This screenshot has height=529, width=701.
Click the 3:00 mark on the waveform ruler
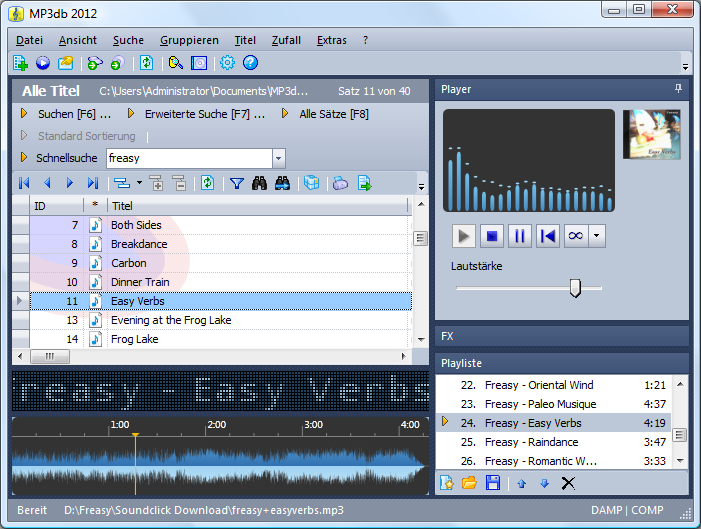(313, 424)
